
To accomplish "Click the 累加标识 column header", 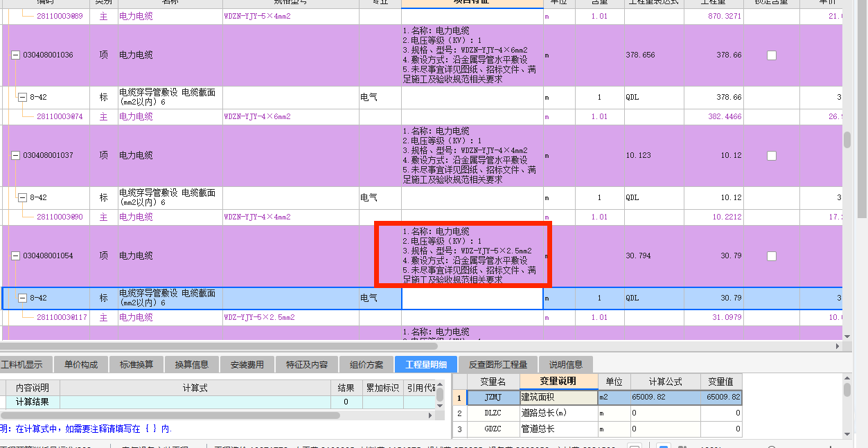I will pos(383,388).
